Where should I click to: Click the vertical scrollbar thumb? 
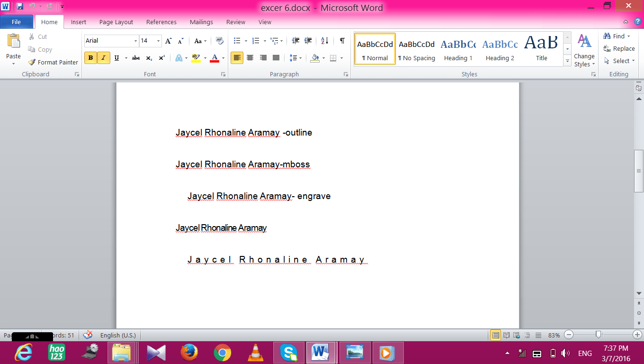coord(639,171)
